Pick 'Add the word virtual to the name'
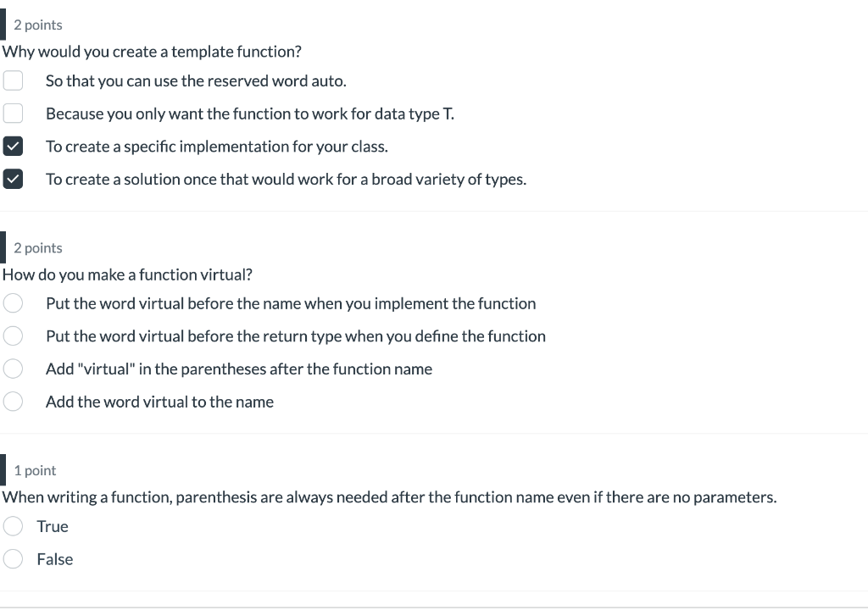The width and height of the screenshot is (868, 610). pyautogui.click(x=13, y=401)
